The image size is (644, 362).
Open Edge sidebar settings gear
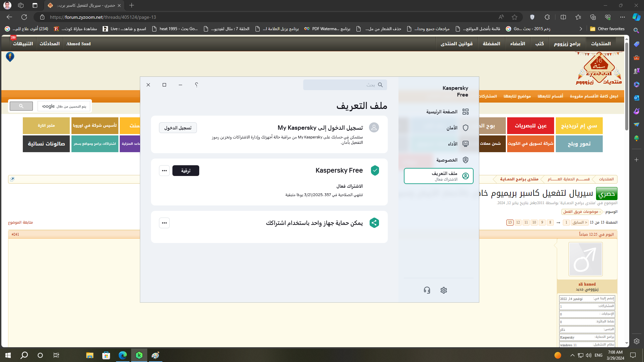636,341
